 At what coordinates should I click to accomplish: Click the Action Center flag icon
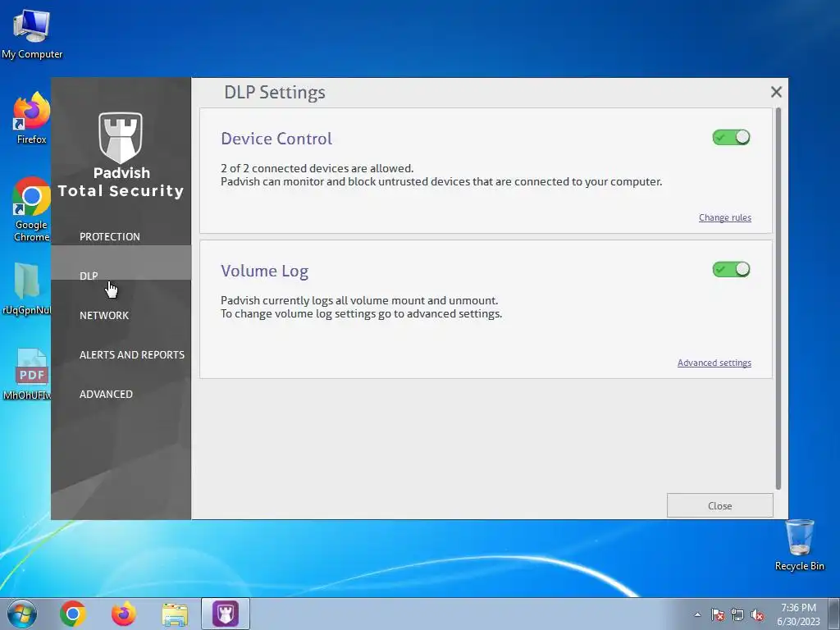718,614
